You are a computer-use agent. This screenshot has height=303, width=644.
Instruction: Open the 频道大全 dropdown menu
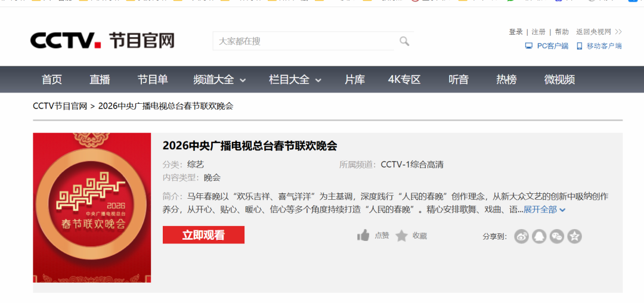(x=219, y=80)
